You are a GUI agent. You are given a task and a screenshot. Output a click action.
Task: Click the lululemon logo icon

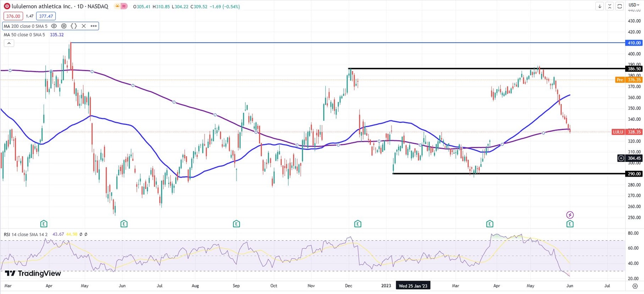pyautogui.click(x=7, y=6)
